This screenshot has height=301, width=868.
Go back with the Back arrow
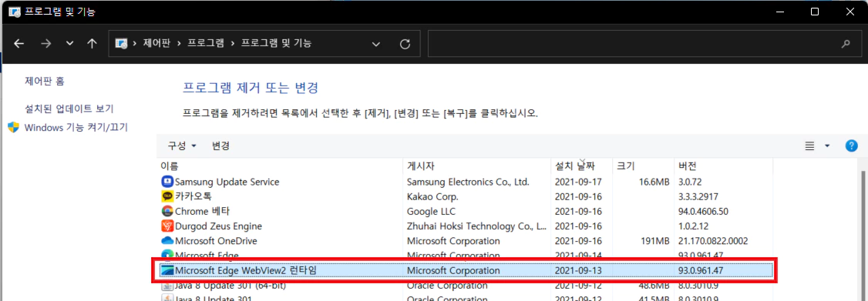coord(19,44)
